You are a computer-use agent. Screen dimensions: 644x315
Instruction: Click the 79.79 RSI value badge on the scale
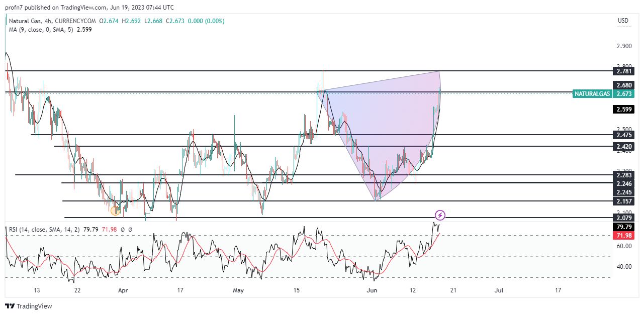coord(623,227)
